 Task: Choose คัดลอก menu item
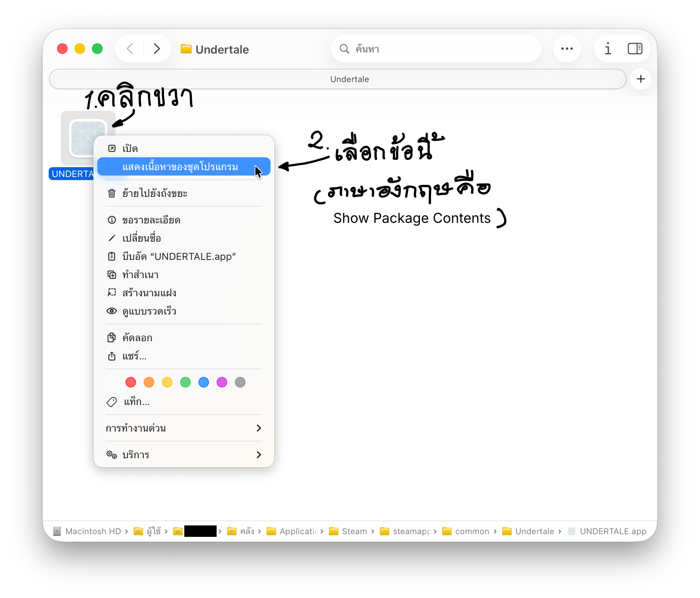[184, 337]
